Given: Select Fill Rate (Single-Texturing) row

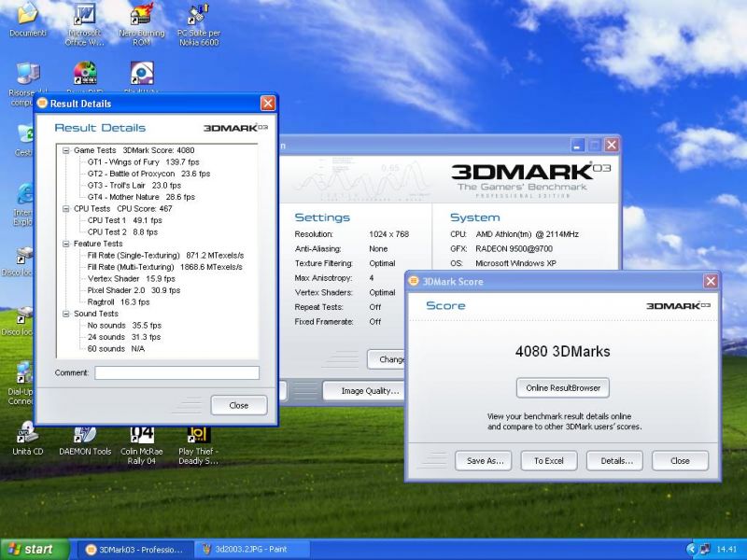Looking at the screenshot, I should [x=165, y=256].
